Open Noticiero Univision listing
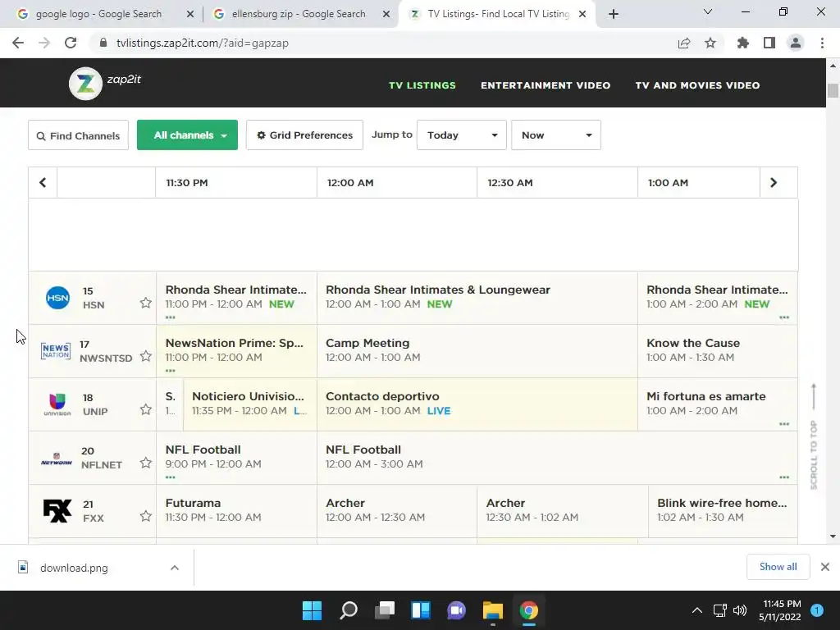 coord(250,404)
